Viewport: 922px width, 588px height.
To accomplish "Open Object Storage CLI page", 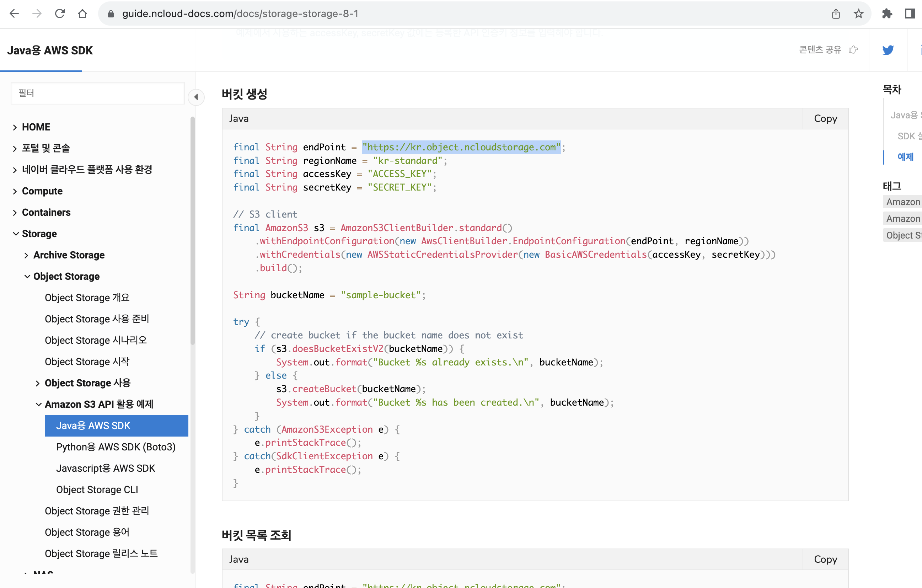I will pyautogui.click(x=97, y=490).
